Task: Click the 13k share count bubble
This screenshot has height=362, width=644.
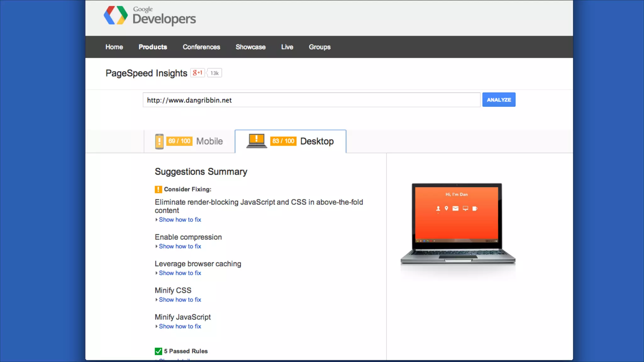Action: (x=214, y=73)
